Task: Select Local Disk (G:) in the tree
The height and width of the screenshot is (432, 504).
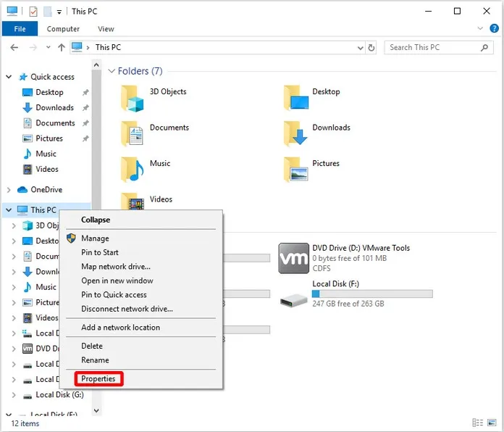Action: (x=59, y=395)
